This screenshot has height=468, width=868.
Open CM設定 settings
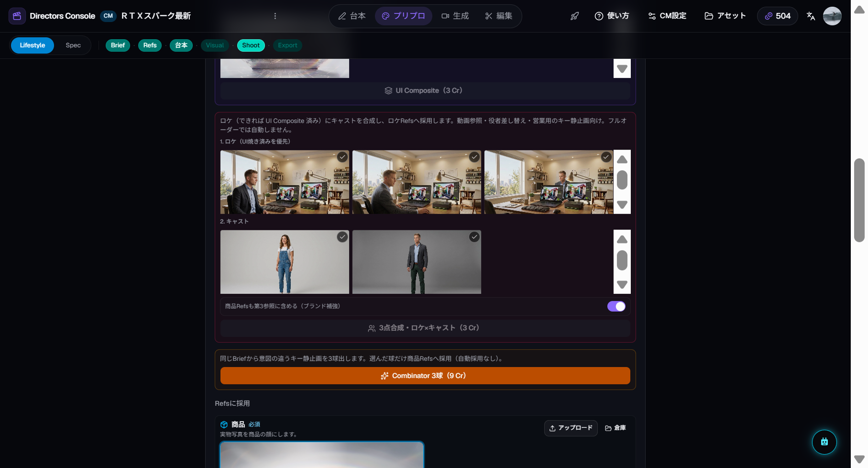[x=667, y=16]
